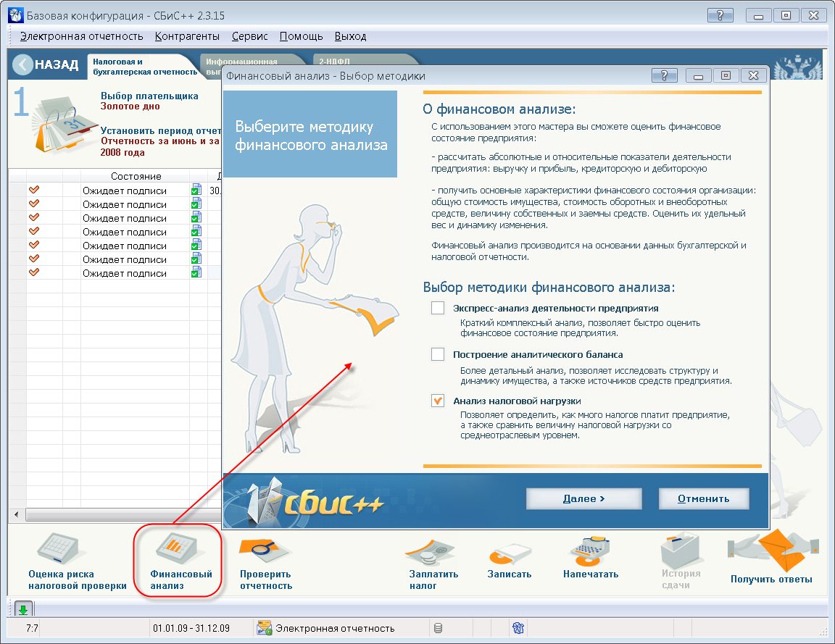Click checkmark icon in seventh report row
The image size is (835, 644).
pos(34,272)
